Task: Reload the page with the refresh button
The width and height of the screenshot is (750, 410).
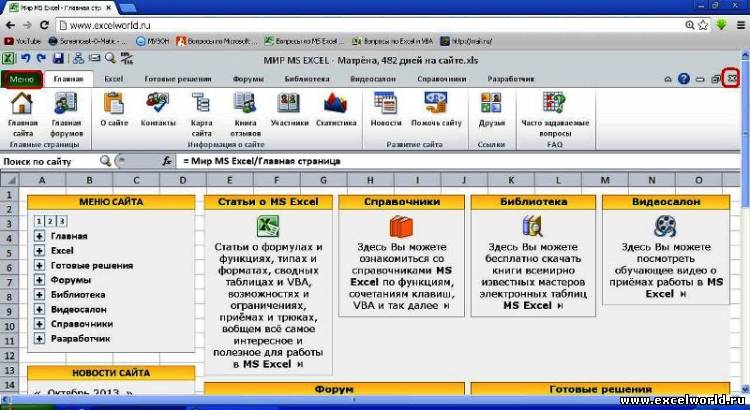Action: click(x=44, y=25)
